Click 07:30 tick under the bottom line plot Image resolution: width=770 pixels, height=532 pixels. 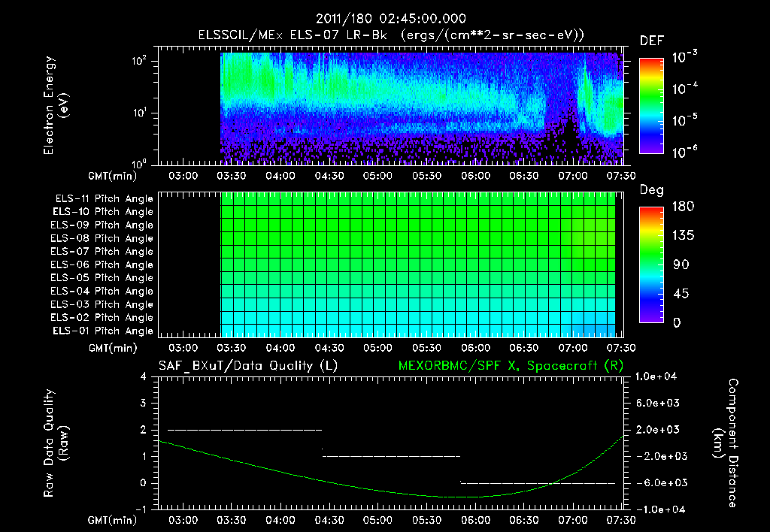click(621, 520)
